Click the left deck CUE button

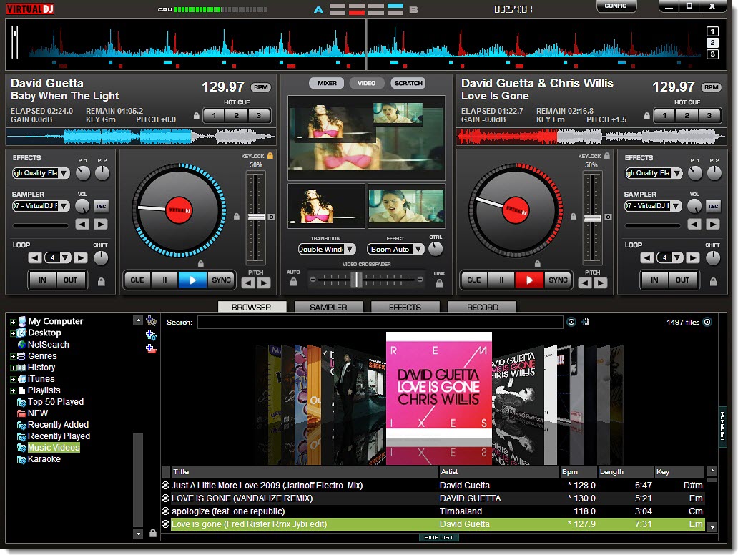[137, 280]
